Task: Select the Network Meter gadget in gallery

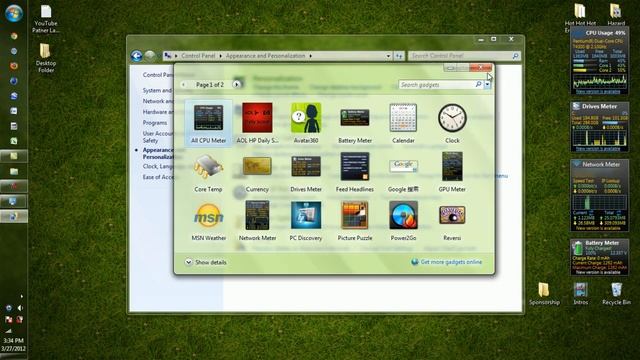Action: (x=257, y=221)
